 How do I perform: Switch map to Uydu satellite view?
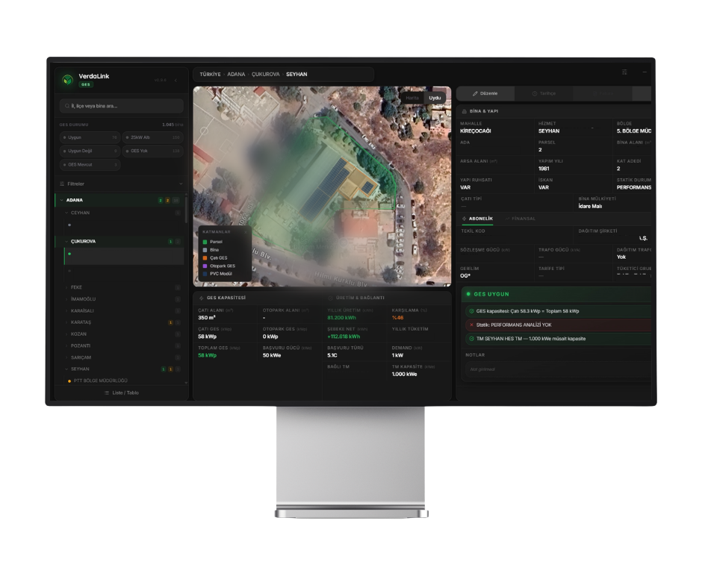[435, 98]
